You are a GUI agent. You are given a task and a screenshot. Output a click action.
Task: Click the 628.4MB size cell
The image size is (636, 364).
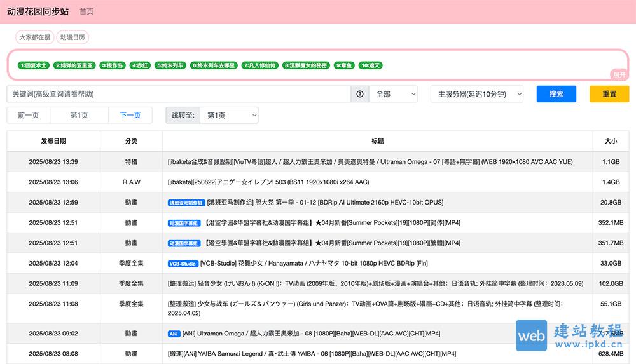point(611,353)
